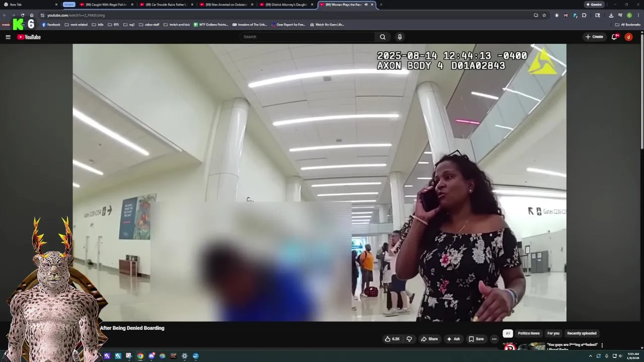Screen dimensions: 644x362
Task: Show hidden system tray icons
Action: tap(590, 356)
